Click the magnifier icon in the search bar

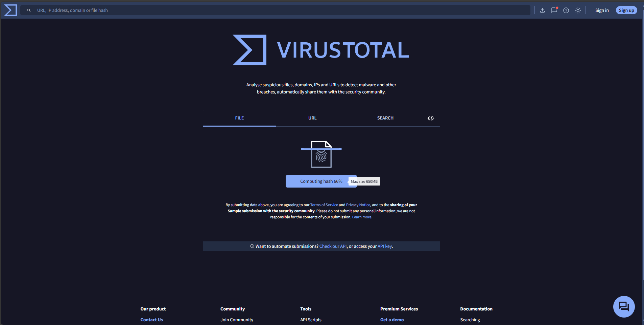tap(29, 10)
